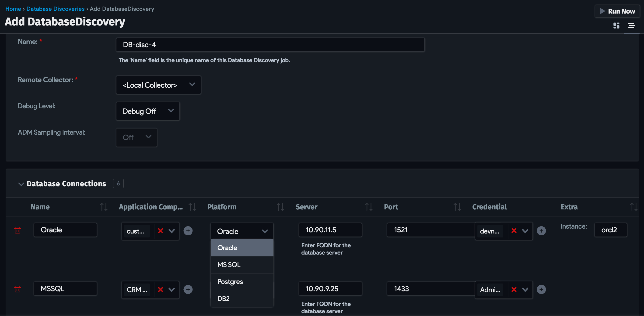Remove the devn credential using the red X
Screen dimensions: 644x316
coord(514,231)
